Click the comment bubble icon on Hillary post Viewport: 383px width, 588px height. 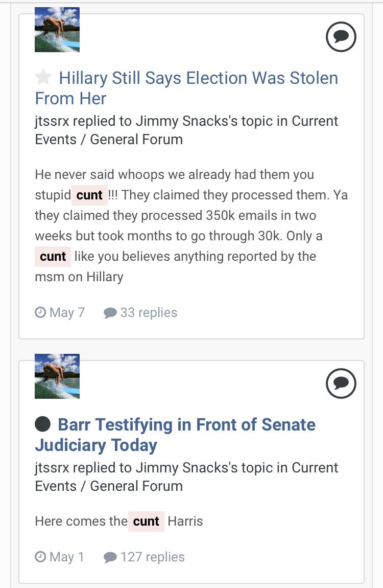coord(341,37)
